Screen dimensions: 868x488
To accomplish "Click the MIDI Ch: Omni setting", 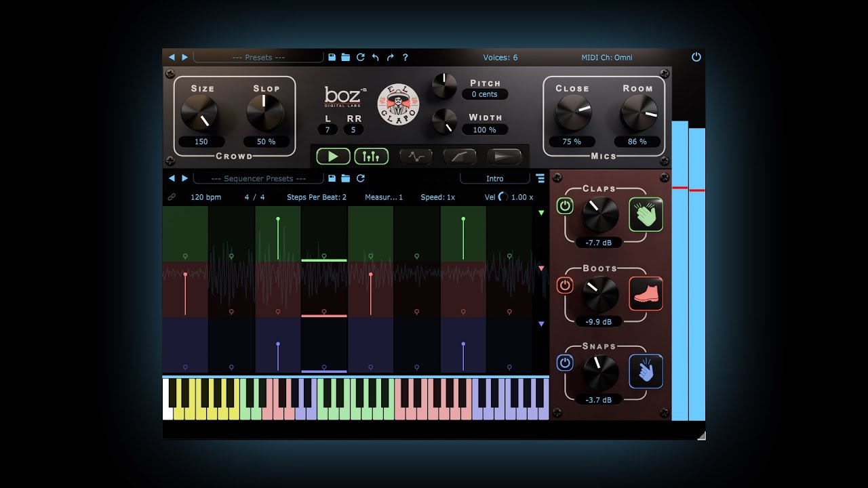I will coord(607,58).
